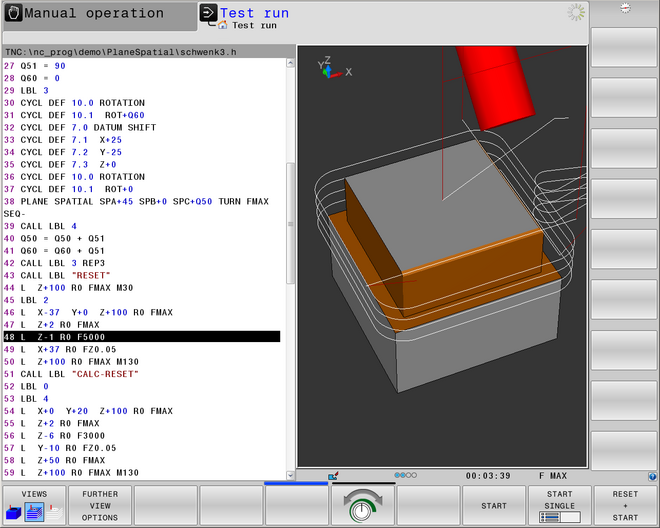Click the clock icon in top-right corner
This screenshot has height=528, width=660.
point(625,8)
